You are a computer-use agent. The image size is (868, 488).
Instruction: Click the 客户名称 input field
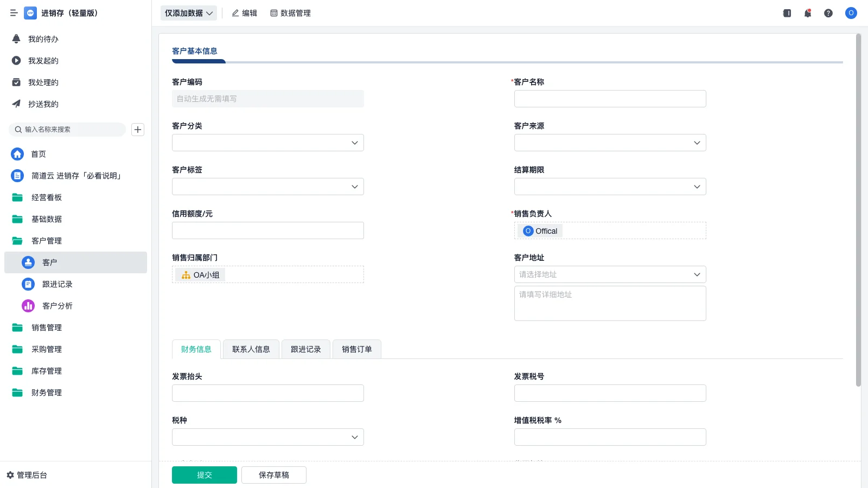tap(610, 99)
